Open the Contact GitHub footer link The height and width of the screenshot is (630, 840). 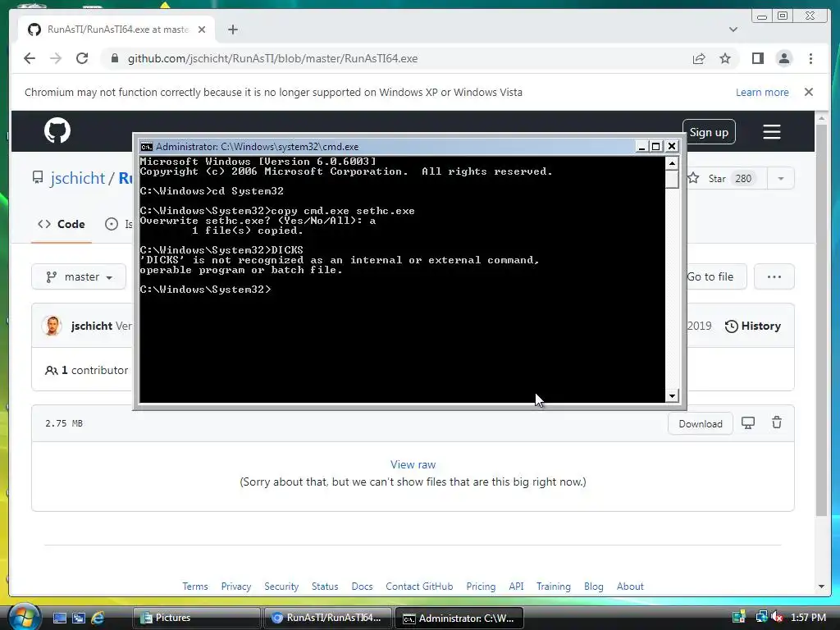[x=419, y=586]
